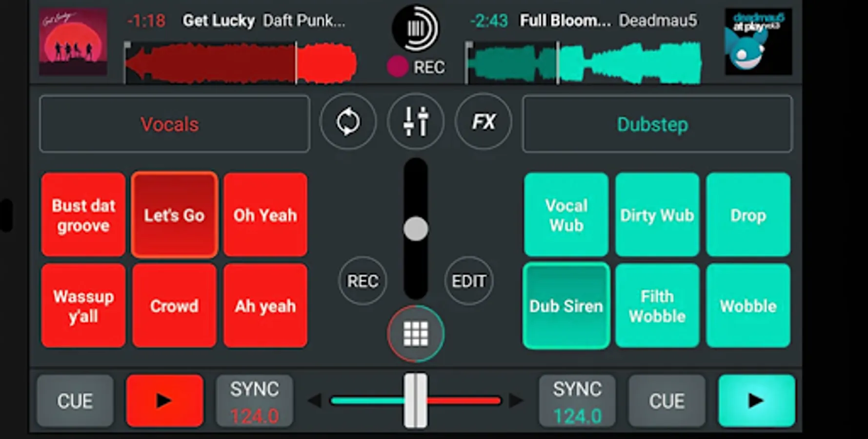Play the right deck track
Screen dimensions: 868x439
click(x=757, y=400)
